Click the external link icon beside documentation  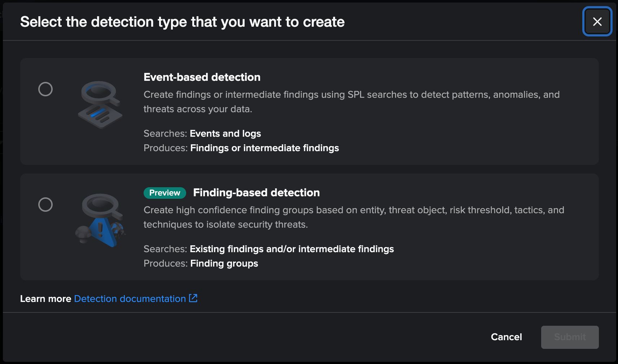click(193, 298)
